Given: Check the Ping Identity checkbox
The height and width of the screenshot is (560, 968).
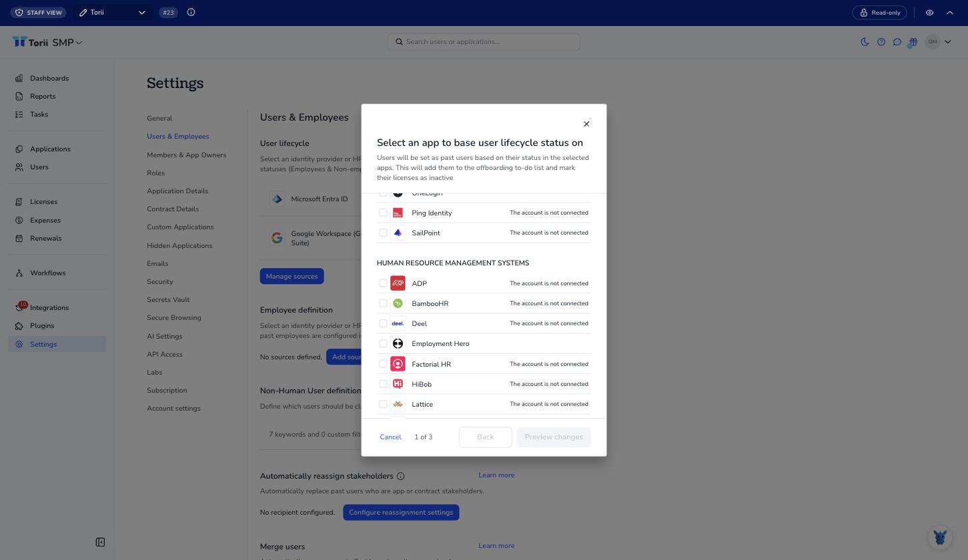Looking at the screenshot, I should click(x=383, y=213).
